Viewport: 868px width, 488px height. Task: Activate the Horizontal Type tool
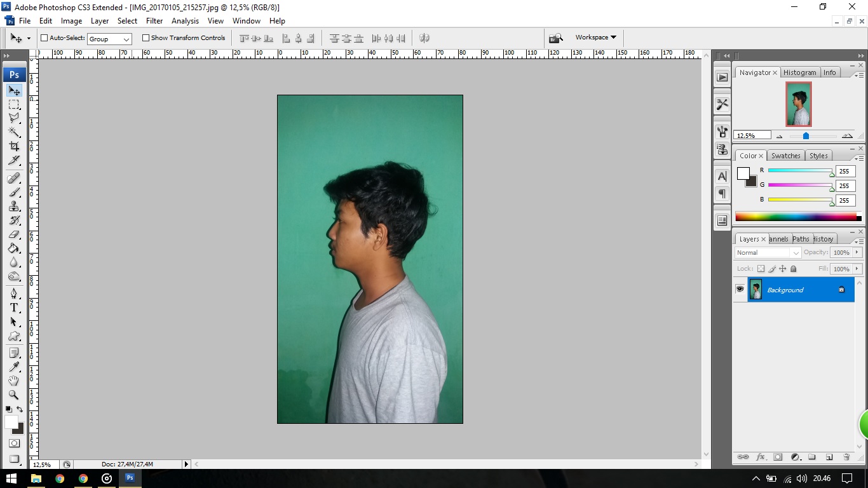(14, 308)
